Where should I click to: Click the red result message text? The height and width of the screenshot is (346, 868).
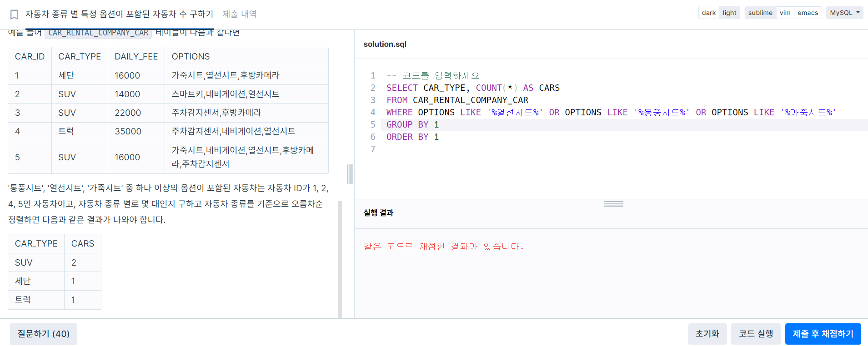tap(443, 247)
